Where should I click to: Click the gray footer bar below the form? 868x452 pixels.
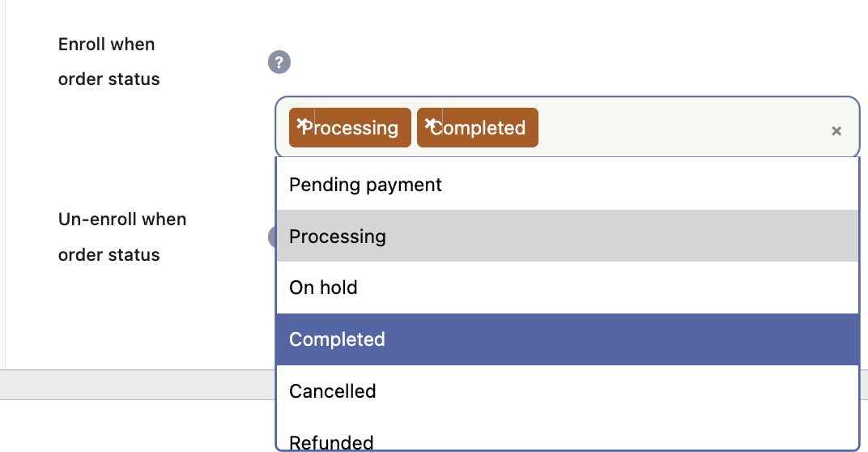click(138, 385)
